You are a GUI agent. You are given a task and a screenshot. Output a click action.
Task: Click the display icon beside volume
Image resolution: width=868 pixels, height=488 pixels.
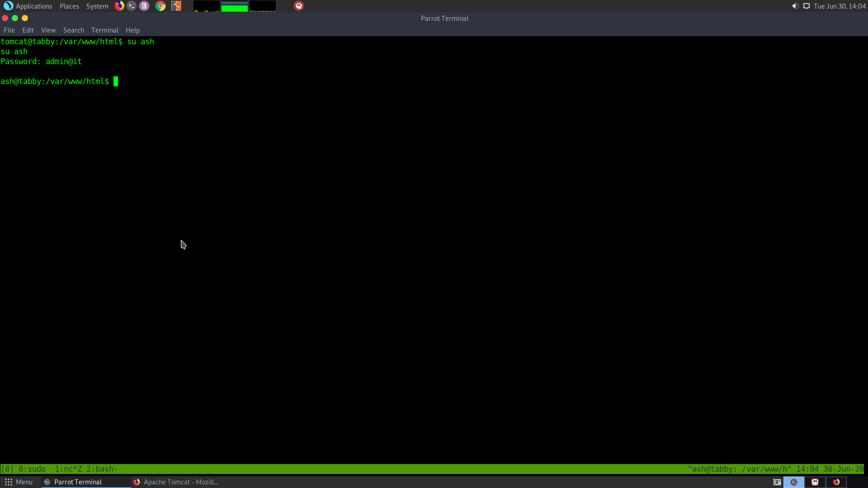pos(807,6)
